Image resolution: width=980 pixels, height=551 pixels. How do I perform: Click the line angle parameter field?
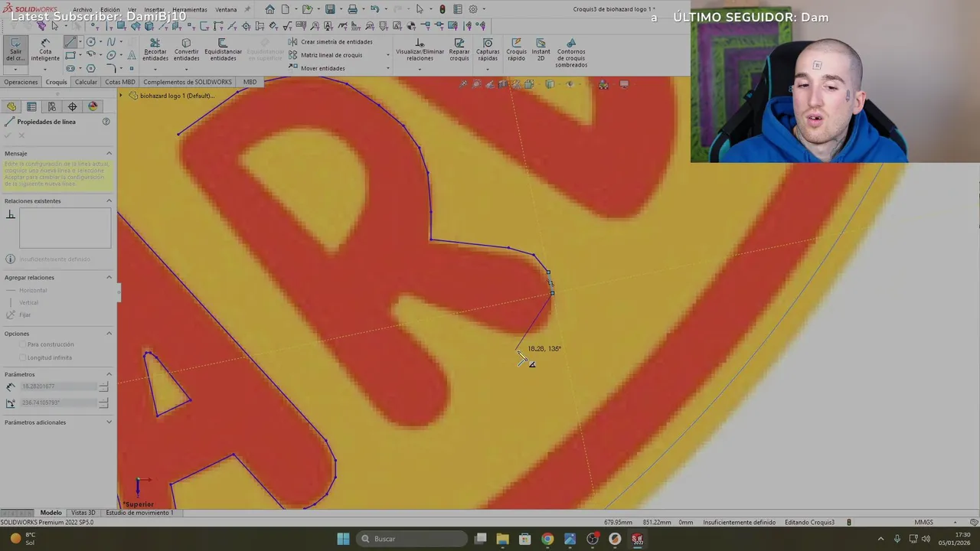click(x=59, y=403)
